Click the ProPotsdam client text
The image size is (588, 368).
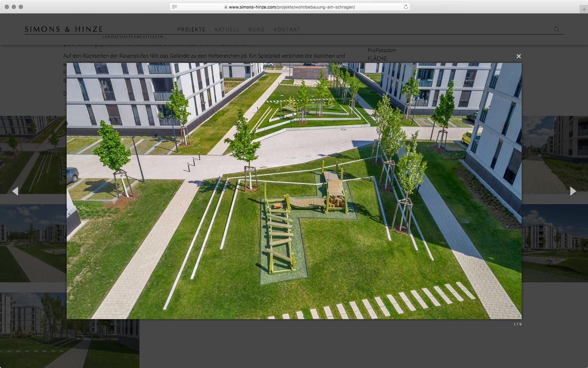click(382, 50)
